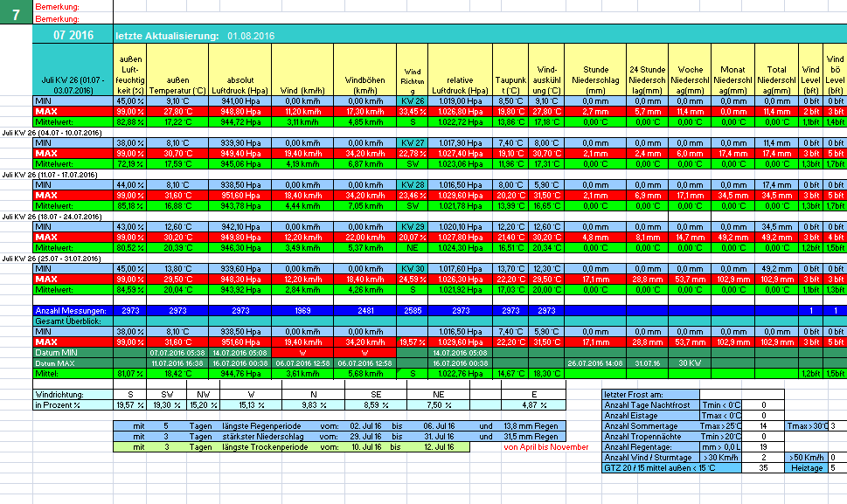Click the date cell '01.08.2016'
The height and width of the screenshot is (504, 847).
(x=251, y=36)
